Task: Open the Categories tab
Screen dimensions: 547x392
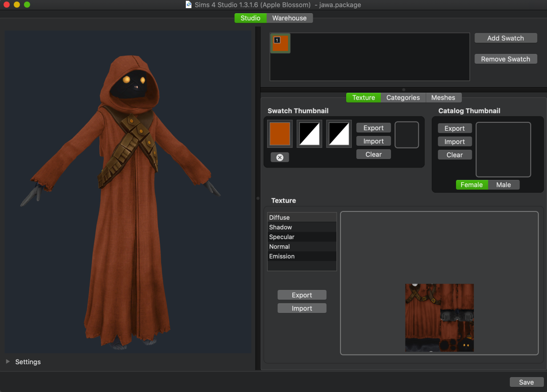Action: pyautogui.click(x=403, y=97)
